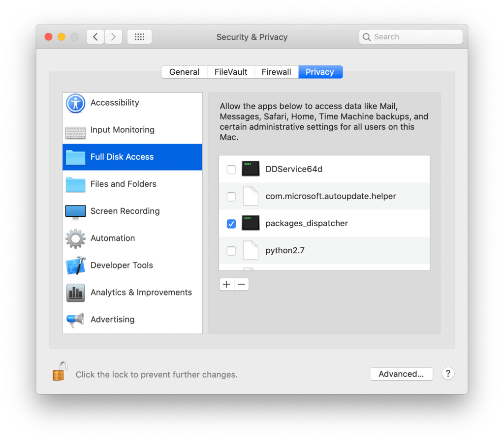Select Screen Recording label
The width and height of the screenshot is (504, 442).
point(125,211)
